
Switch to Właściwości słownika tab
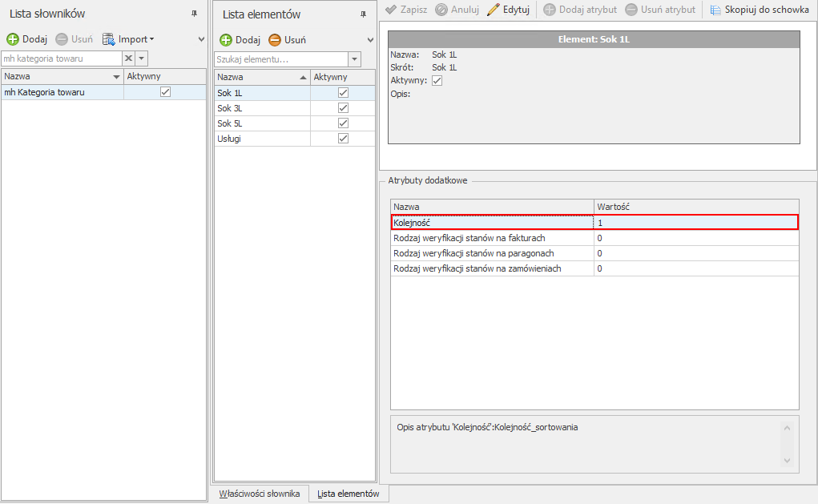click(260, 494)
